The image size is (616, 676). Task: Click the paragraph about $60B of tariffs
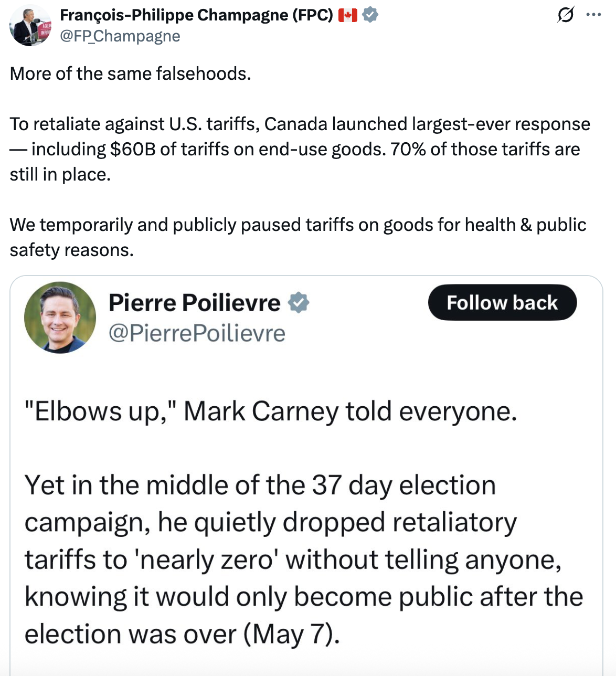pyautogui.click(x=299, y=149)
